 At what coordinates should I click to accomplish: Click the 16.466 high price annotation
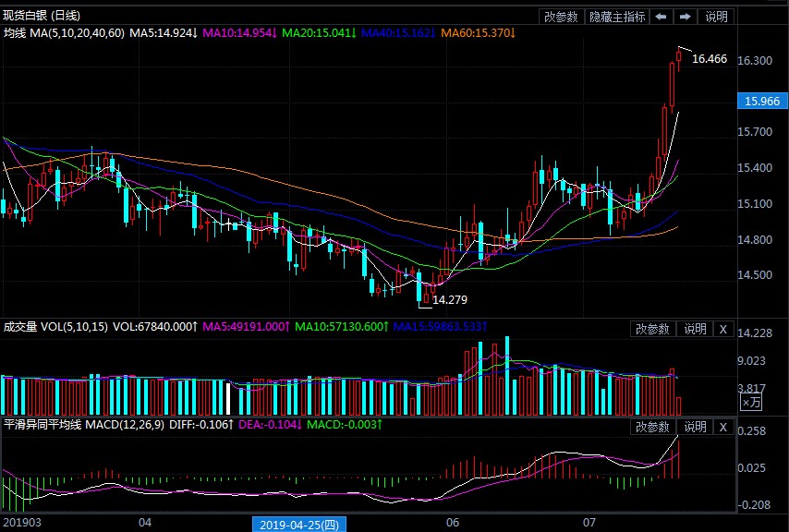[710, 59]
